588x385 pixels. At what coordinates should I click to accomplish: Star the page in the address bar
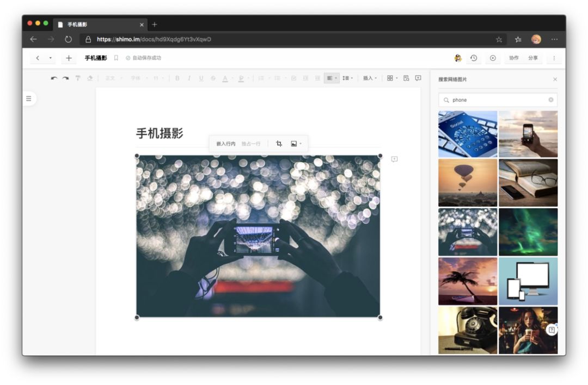click(499, 39)
